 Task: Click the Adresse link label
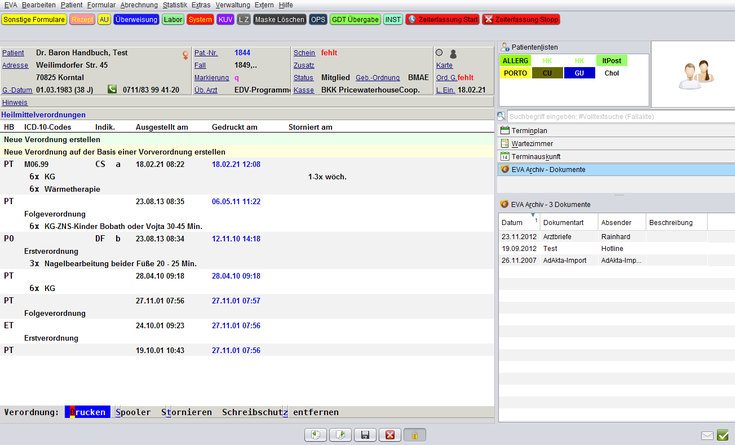(x=15, y=65)
